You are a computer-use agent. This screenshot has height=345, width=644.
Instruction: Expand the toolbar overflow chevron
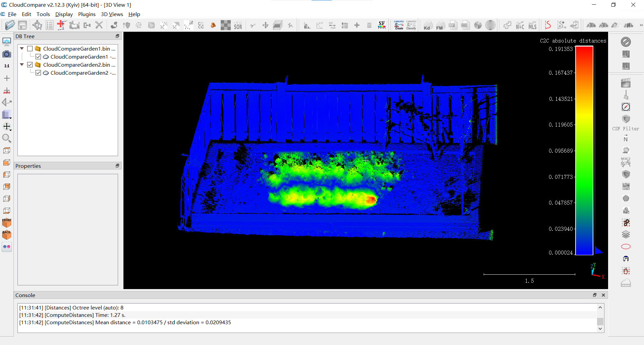[x=641, y=25]
